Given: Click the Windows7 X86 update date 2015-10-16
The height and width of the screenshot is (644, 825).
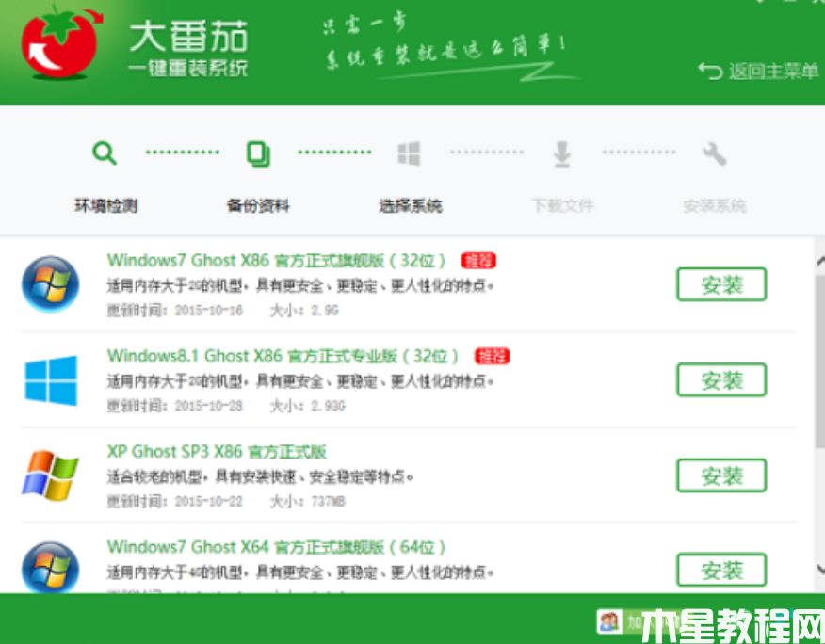Looking at the screenshot, I should (208, 311).
